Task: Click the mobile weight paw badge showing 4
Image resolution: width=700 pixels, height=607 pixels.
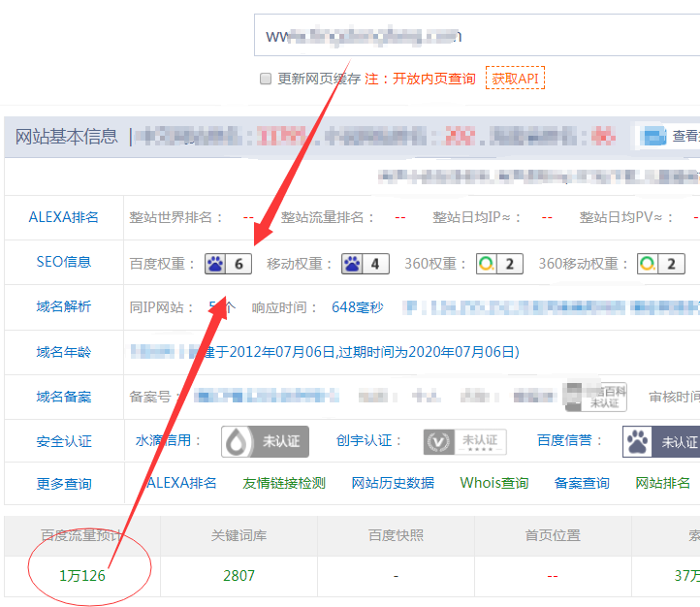Action: (x=365, y=264)
